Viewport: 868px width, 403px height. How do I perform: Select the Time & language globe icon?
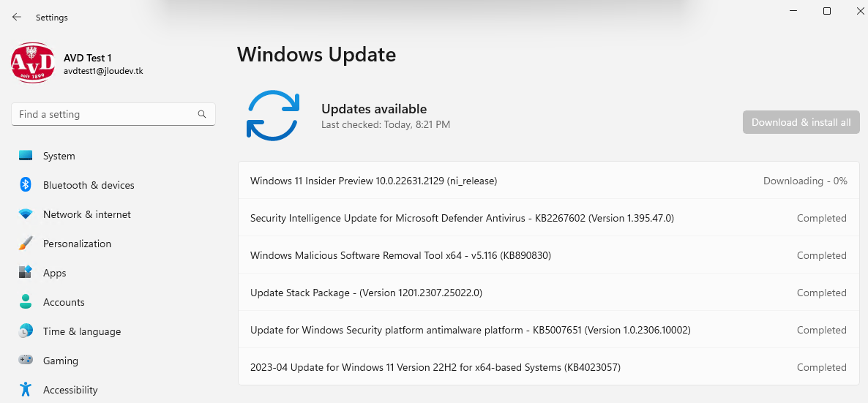coord(26,331)
